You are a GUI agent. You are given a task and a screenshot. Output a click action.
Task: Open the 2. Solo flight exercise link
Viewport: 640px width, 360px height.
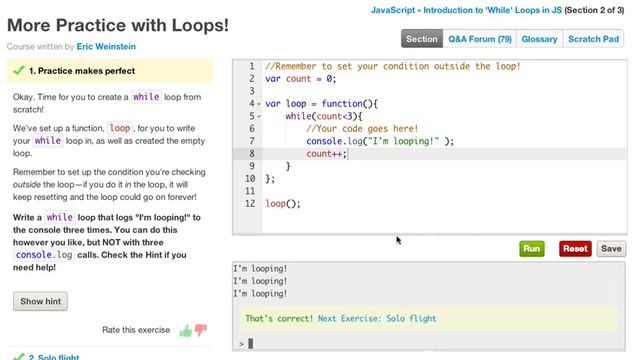click(54, 357)
